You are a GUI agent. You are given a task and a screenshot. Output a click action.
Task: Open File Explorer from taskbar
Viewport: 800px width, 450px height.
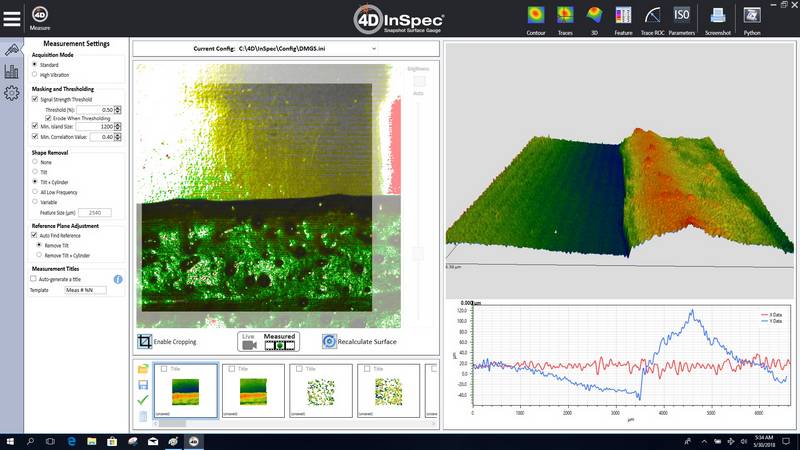pos(92,441)
